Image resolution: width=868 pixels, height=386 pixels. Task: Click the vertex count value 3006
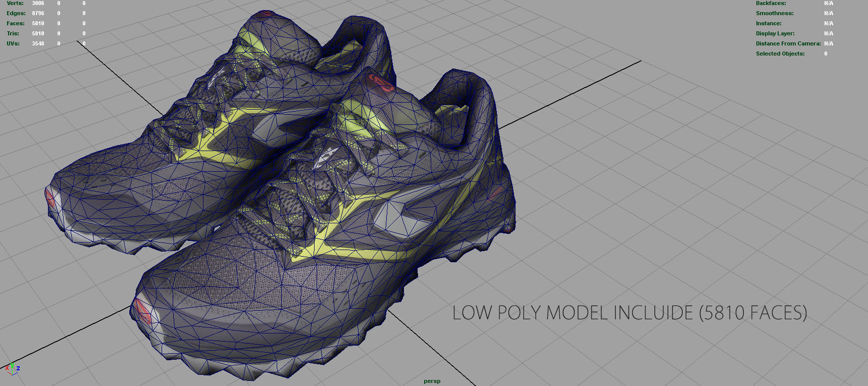[x=38, y=3]
